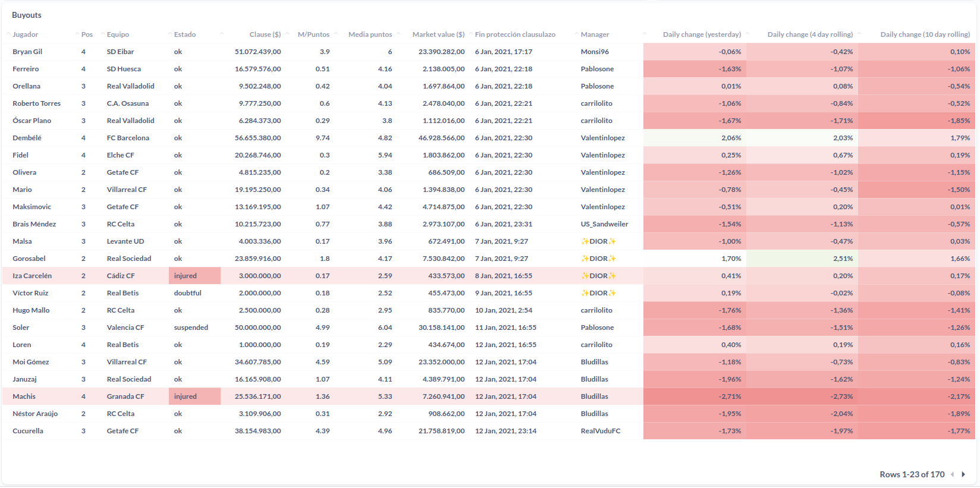Sort by the Estado column header
Viewport: 980px width, 488px height.
tap(185, 34)
